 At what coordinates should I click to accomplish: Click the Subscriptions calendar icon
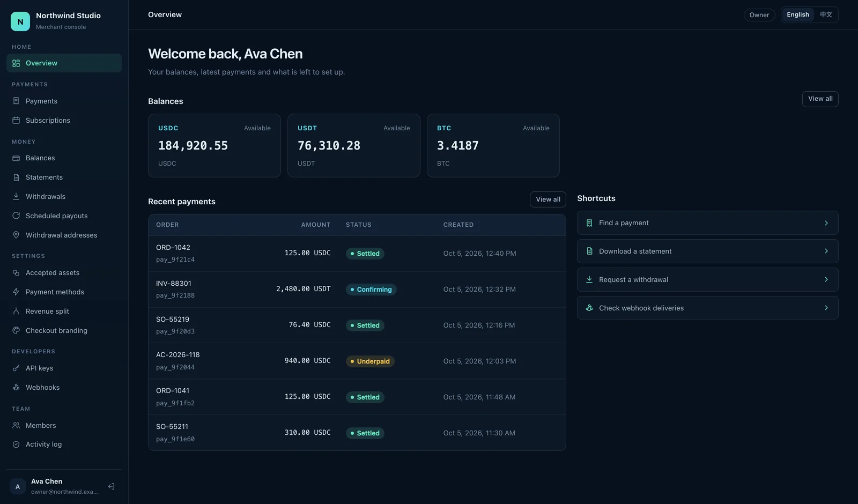(16, 121)
